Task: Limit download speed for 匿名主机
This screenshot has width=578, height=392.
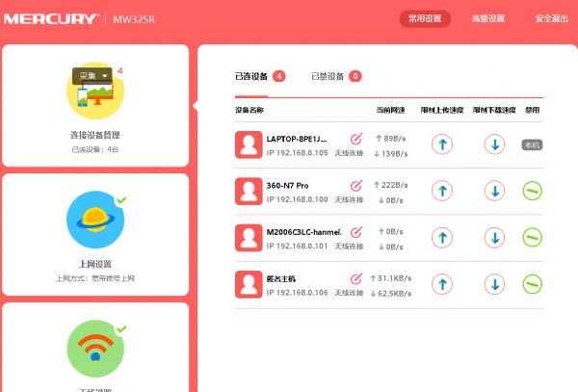Action: tap(494, 284)
